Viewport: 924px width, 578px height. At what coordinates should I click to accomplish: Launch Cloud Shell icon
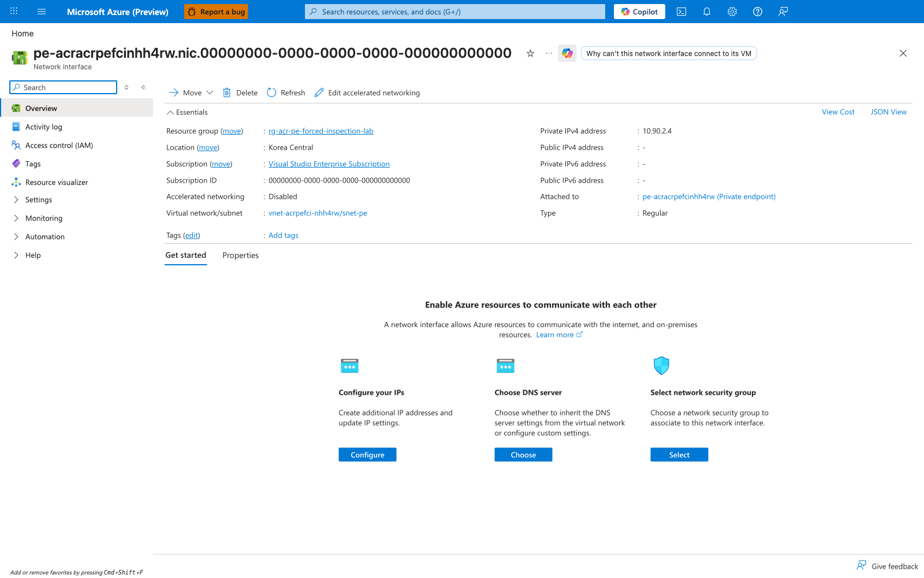tap(681, 12)
